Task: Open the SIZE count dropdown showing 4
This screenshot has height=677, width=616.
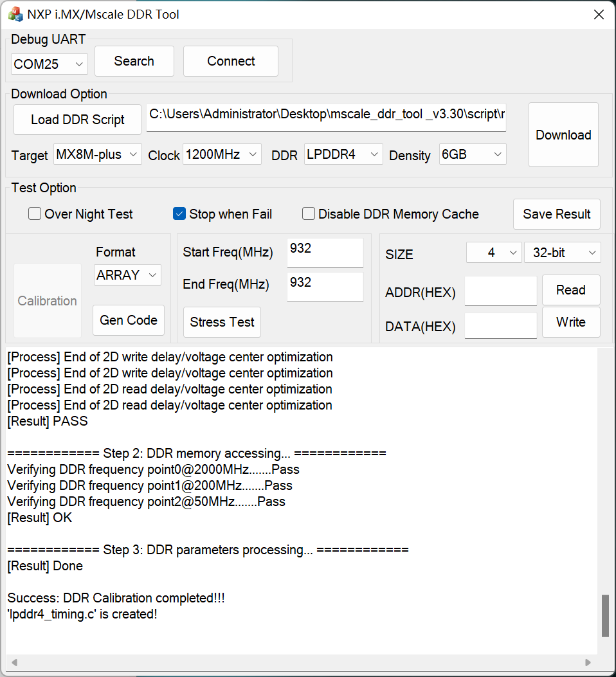Action: click(x=494, y=252)
